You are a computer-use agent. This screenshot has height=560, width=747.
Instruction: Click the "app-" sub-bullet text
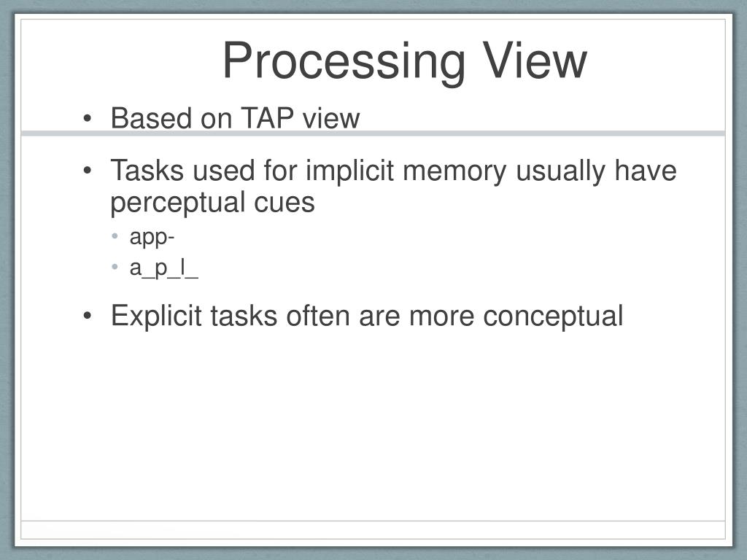tap(152, 237)
